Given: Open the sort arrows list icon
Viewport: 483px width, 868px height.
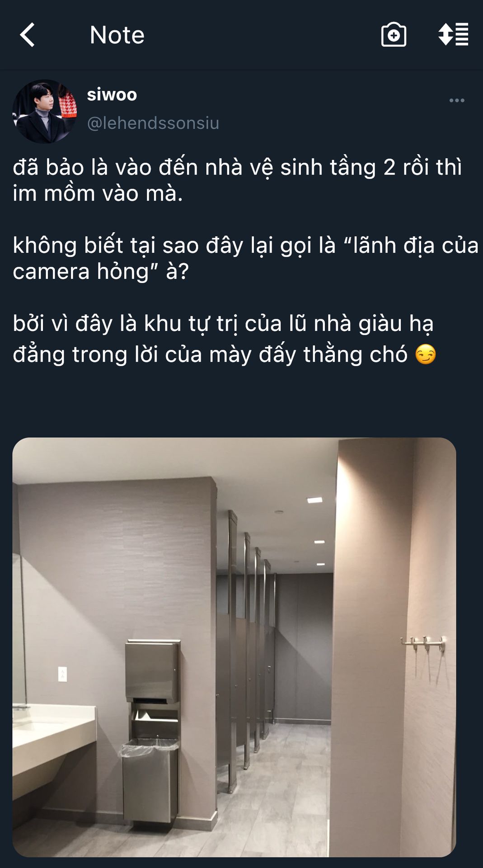Looking at the screenshot, I should tap(453, 34).
